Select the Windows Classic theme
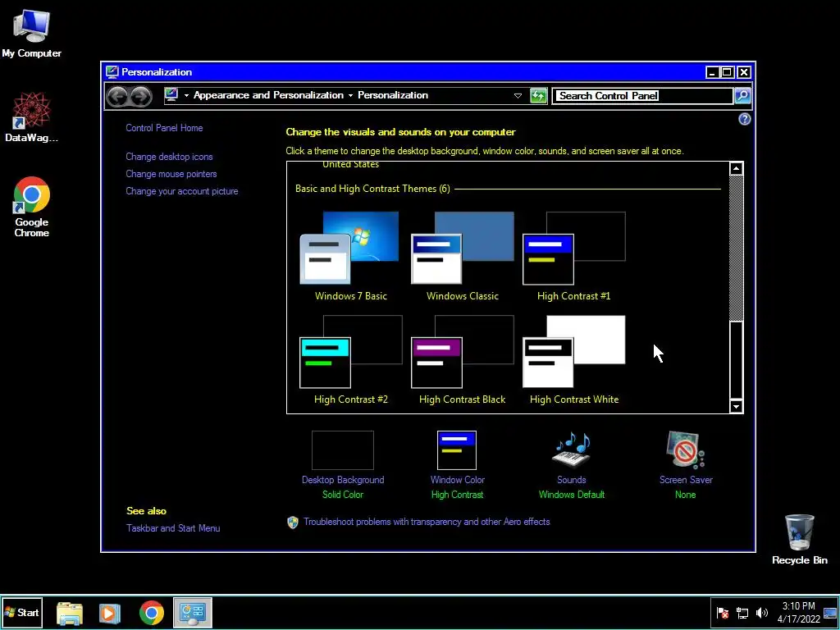 point(463,257)
